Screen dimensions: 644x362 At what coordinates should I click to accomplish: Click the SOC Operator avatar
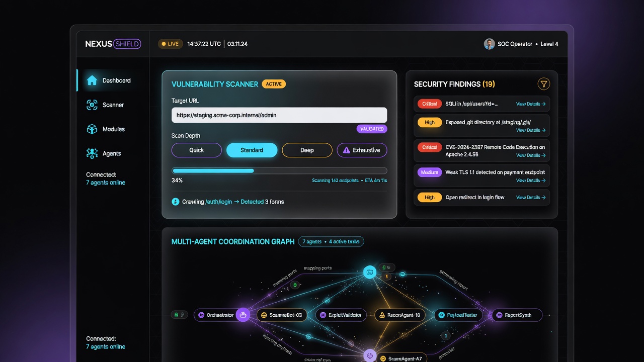489,44
